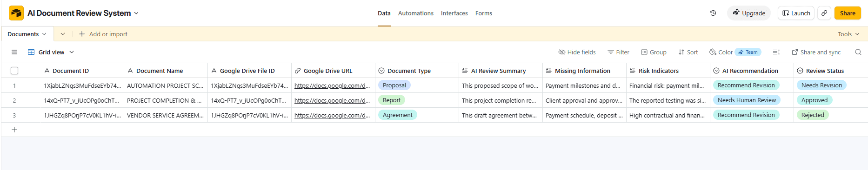
Task: Click the Share button
Action: click(x=848, y=13)
